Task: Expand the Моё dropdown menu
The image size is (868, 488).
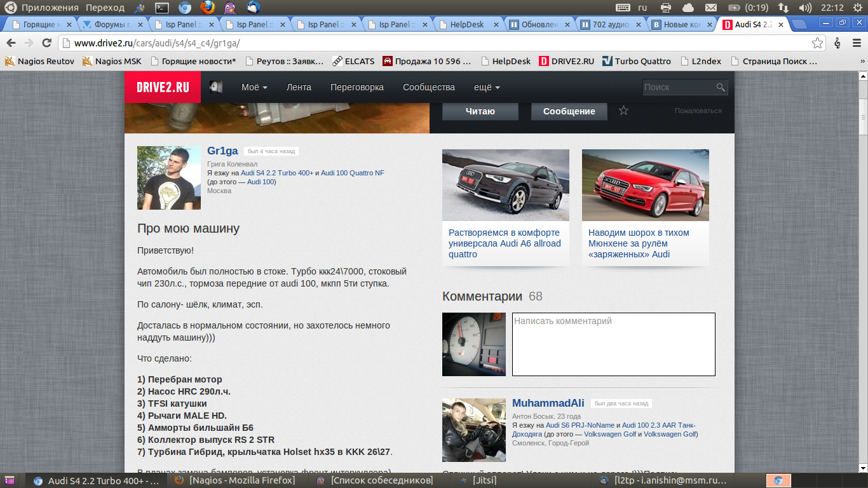Action: (x=254, y=87)
